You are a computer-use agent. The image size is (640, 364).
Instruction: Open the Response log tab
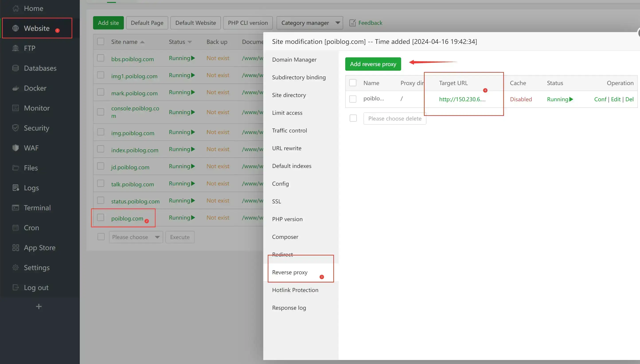pos(289,308)
